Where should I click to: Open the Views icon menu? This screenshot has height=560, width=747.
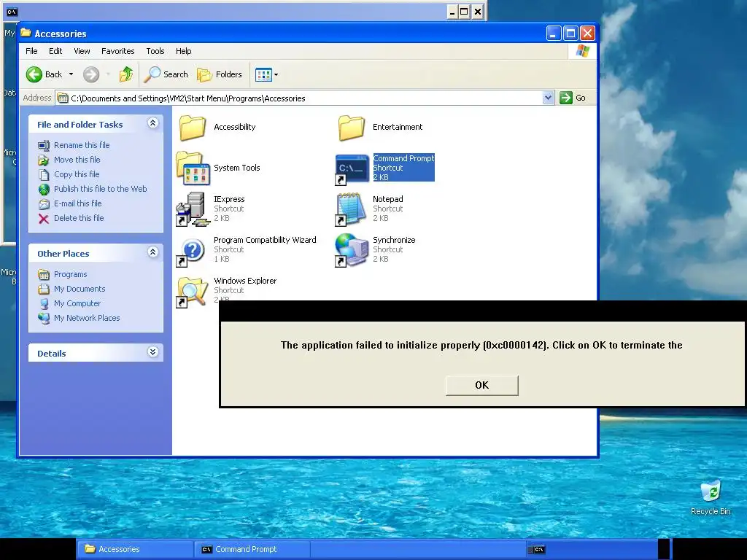point(267,74)
